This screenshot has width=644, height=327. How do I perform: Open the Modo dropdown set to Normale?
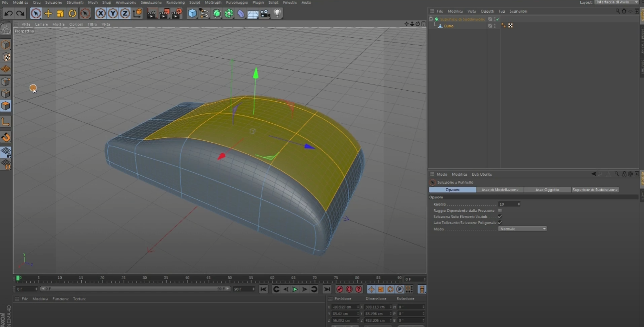pos(523,229)
